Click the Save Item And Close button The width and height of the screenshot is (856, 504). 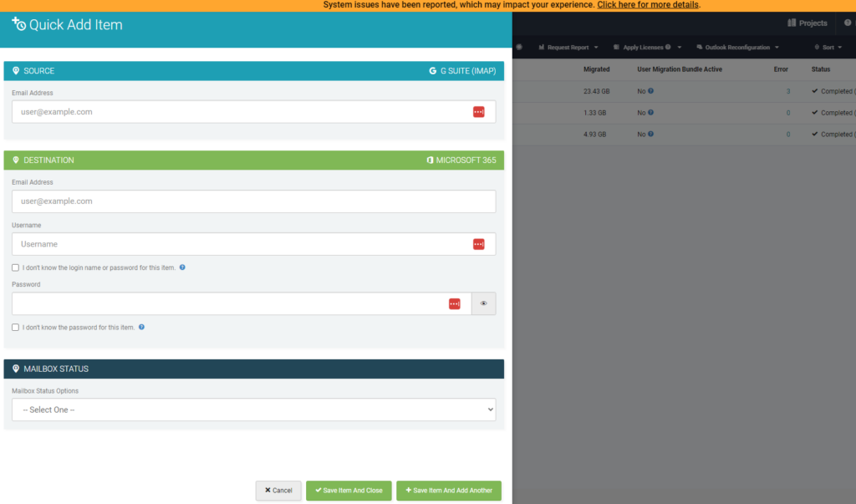point(349,491)
